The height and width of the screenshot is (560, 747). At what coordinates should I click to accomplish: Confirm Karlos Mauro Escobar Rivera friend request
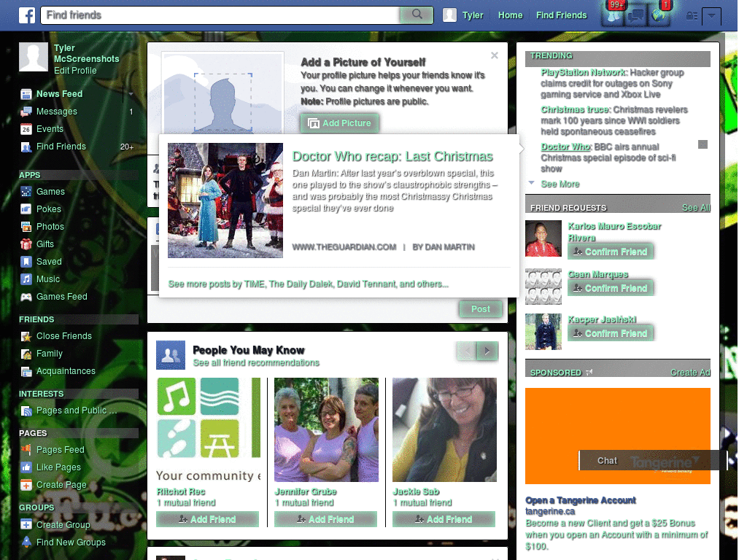(611, 252)
